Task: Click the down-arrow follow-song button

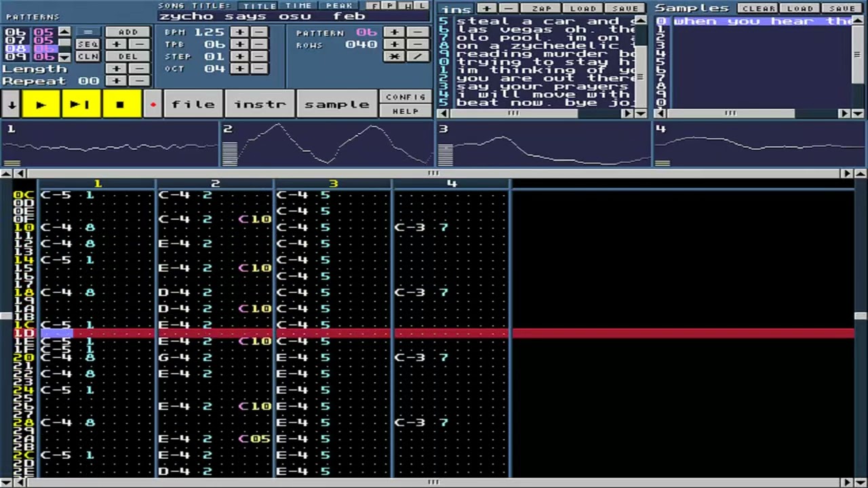Action: (11, 104)
